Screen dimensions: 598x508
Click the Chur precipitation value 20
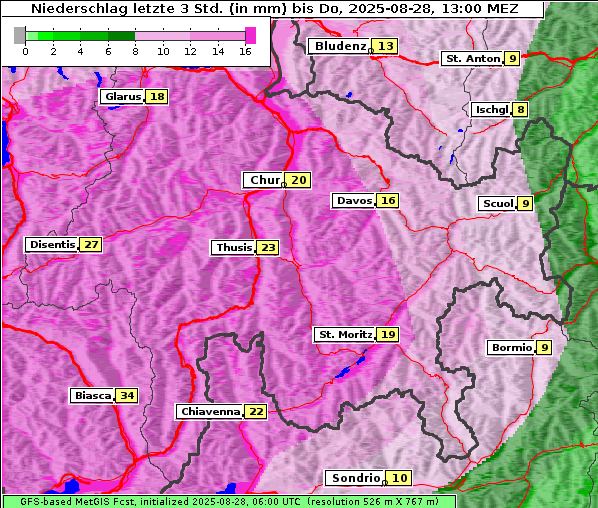point(298,180)
